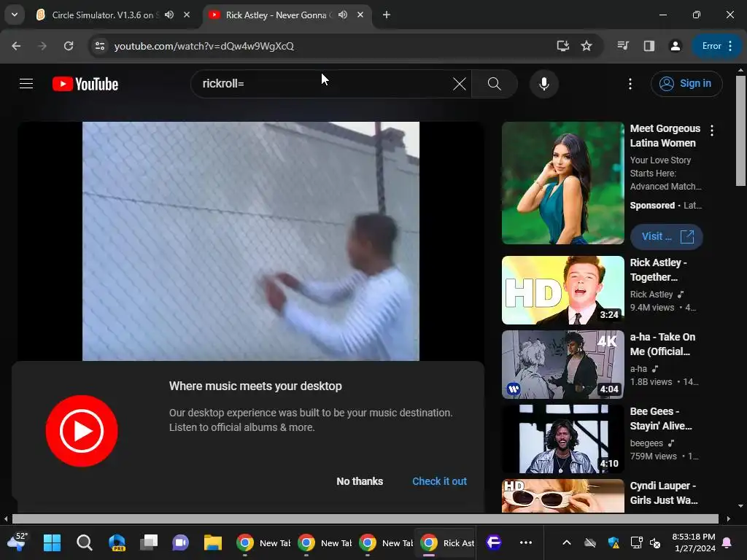747x560 pixels.
Task: Search with your voice microphone button
Action: coord(544,84)
